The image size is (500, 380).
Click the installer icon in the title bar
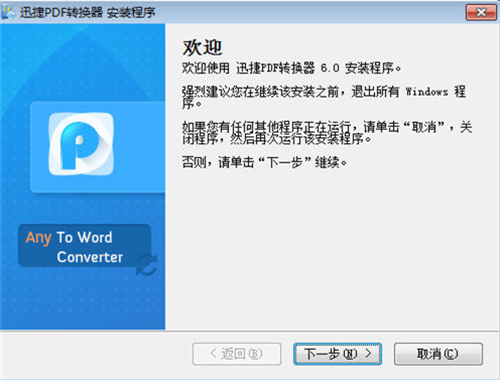pos(8,12)
